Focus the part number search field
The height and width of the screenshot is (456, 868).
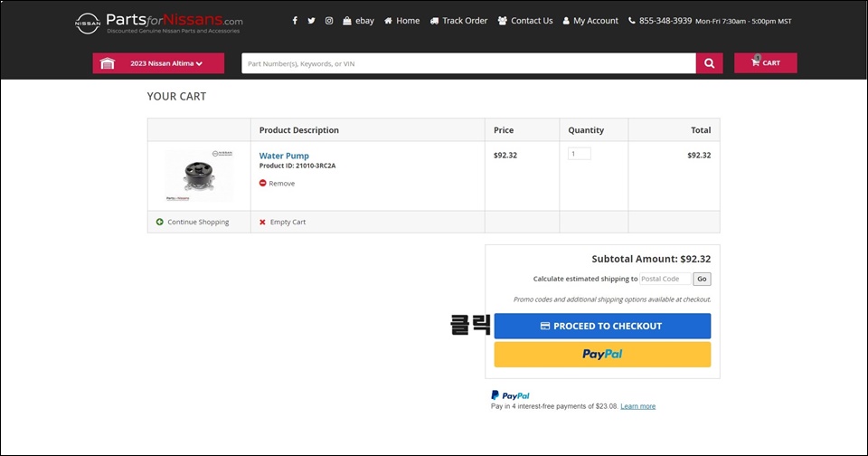click(x=468, y=63)
